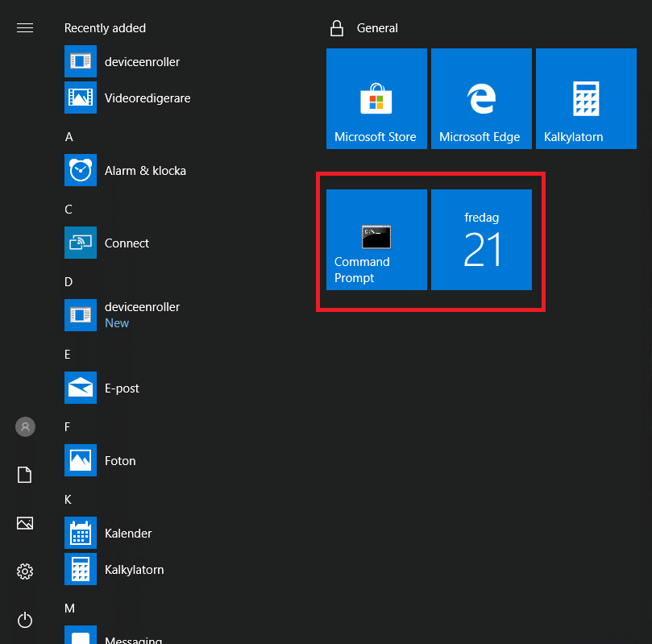Click the Power button icon
The width and height of the screenshot is (652, 644).
(25, 620)
